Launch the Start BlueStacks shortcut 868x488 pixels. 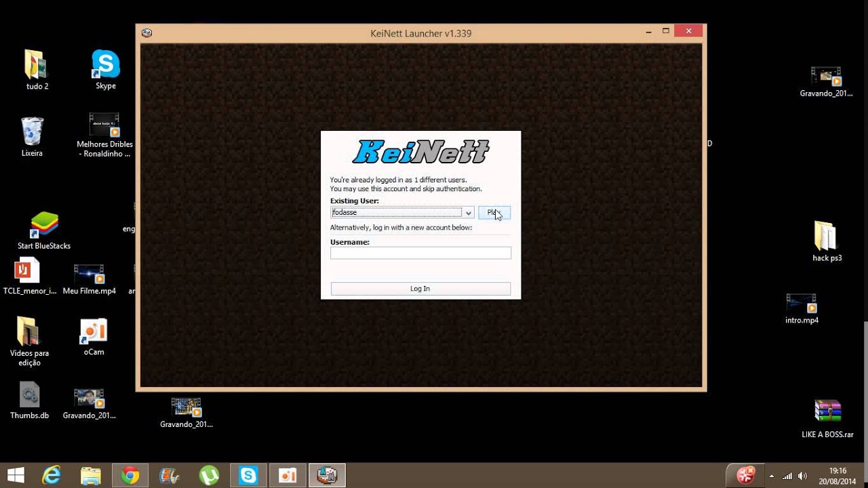[44, 225]
